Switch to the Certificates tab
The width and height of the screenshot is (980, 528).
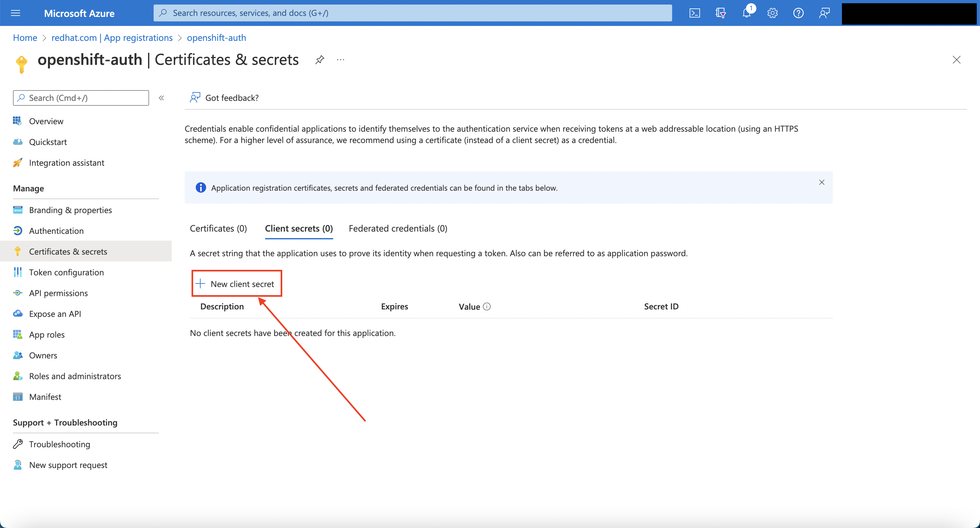pyautogui.click(x=218, y=228)
